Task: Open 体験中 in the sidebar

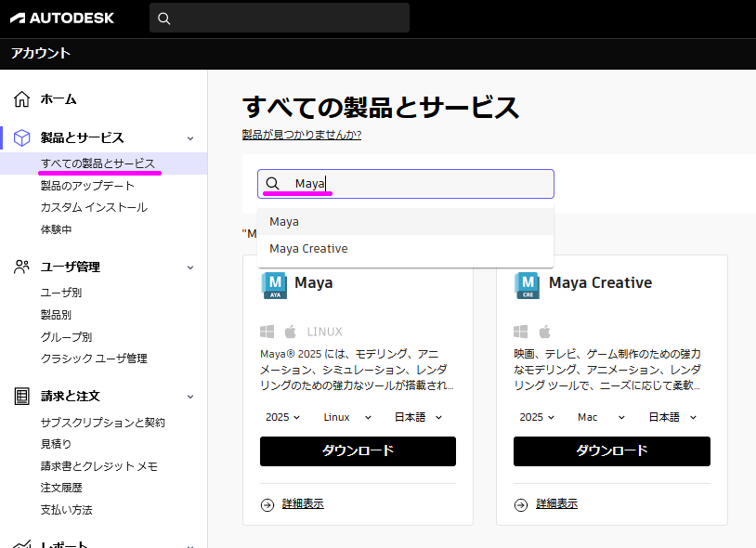Action: coord(56,229)
